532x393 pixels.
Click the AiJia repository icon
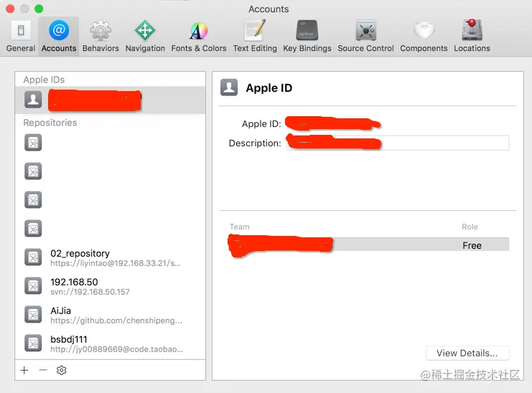point(33,315)
